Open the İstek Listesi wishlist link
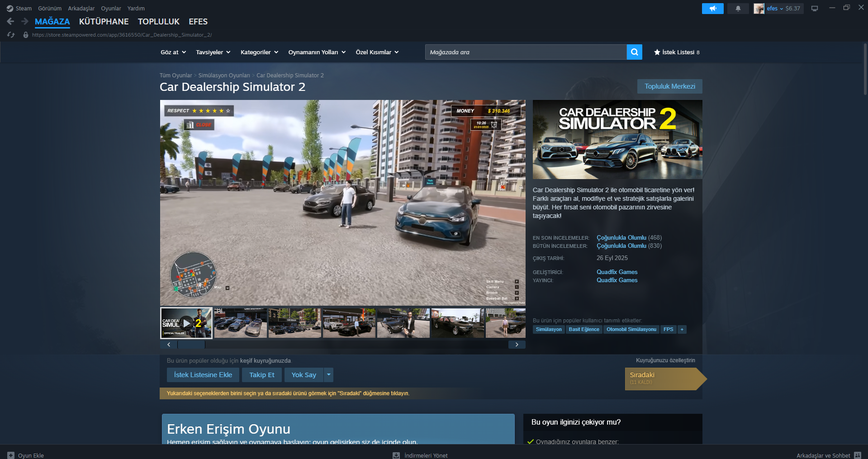 [x=678, y=52]
